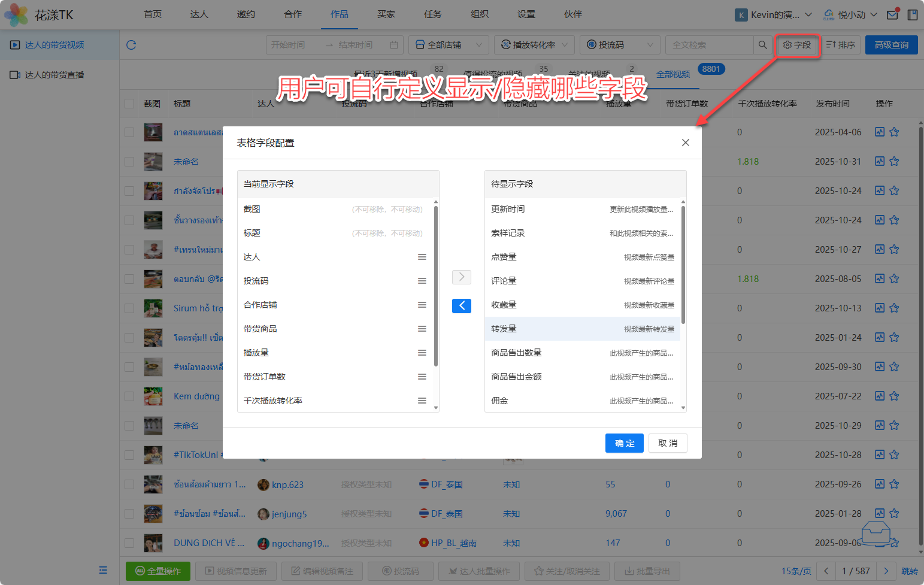Select checkbox of ngochang19 video row
Image resolution: width=924 pixels, height=585 pixels.
point(129,543)
